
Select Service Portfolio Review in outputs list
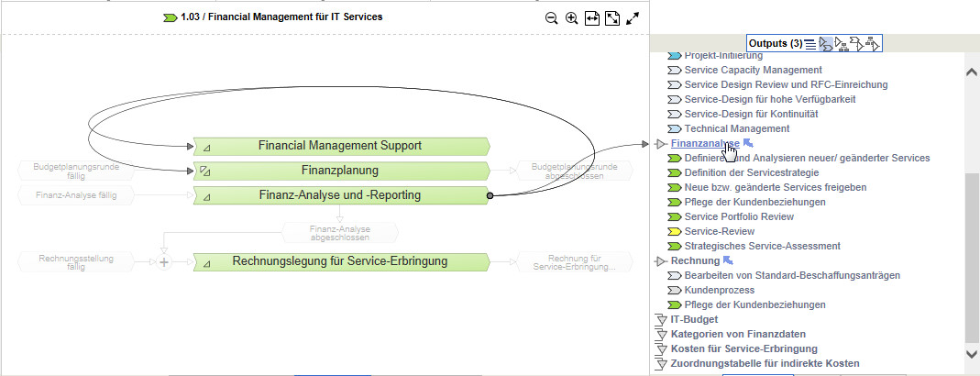pyautogui.click(x=738, y=216)
